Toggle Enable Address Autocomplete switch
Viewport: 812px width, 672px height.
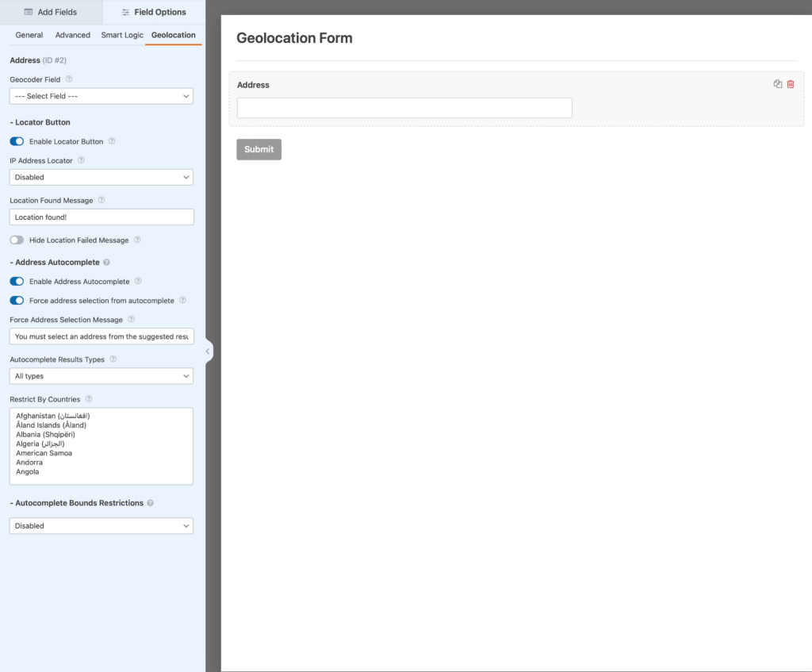pos(17,282)
